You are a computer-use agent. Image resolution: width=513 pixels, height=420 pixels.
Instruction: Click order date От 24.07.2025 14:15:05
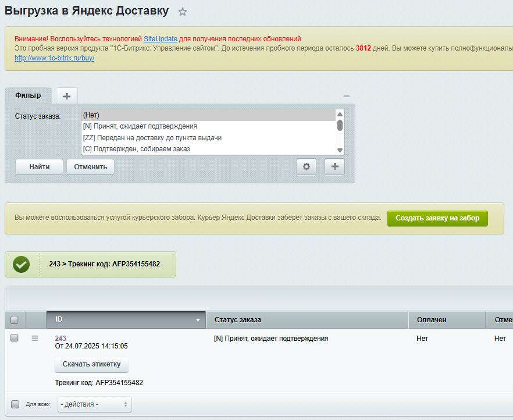[x=91, y=346]
